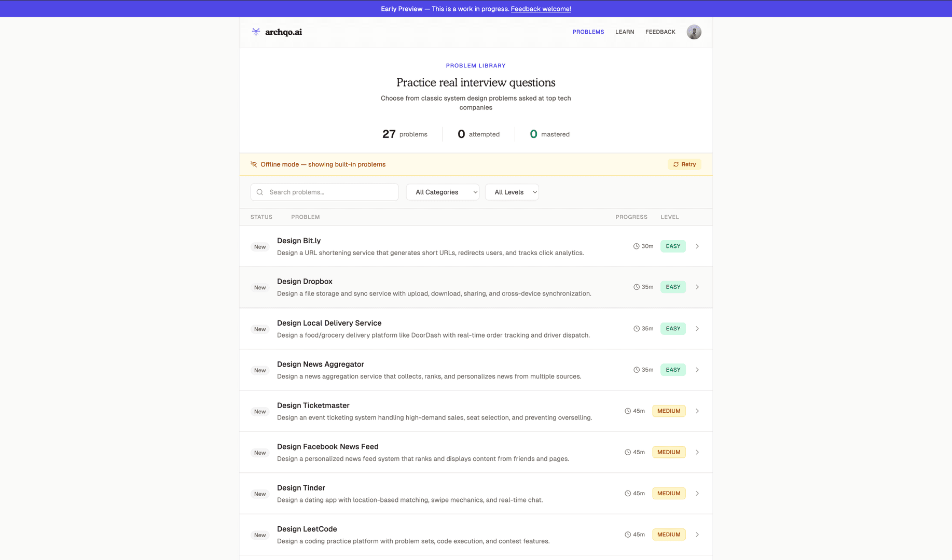Open the Learn nav tab
Viewport: 952px width, 560px height.
click(625, 32)
